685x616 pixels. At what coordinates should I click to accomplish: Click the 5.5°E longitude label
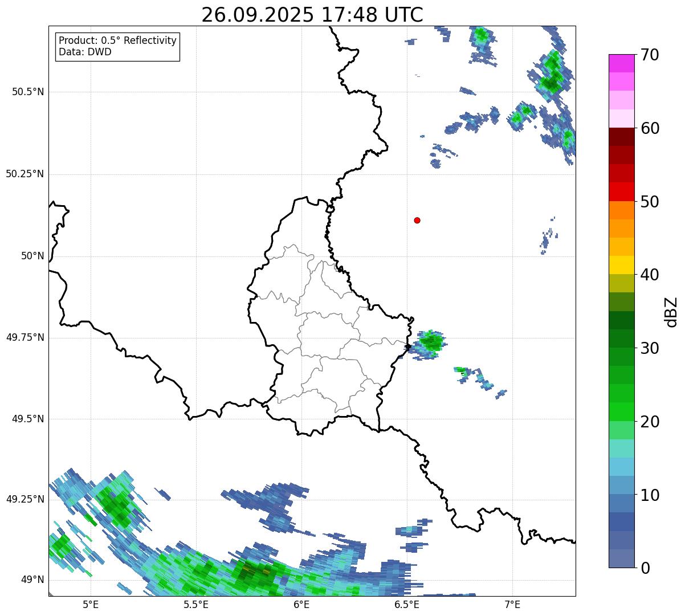pos(196,605)
